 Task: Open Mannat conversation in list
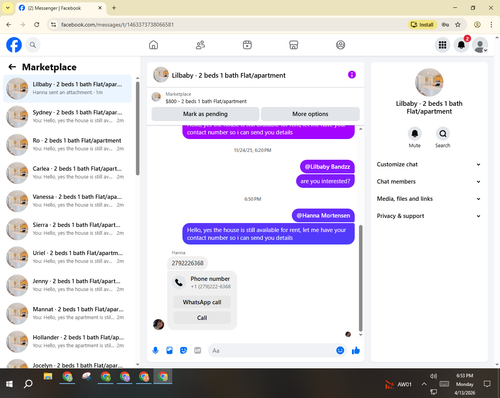point(67,313)
